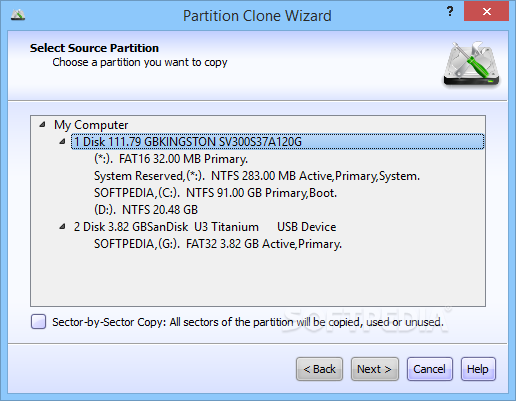The width and height of the screenshot is (516, 401).
Task: Collapse the My Computer tree node
Action: (42, 125)
